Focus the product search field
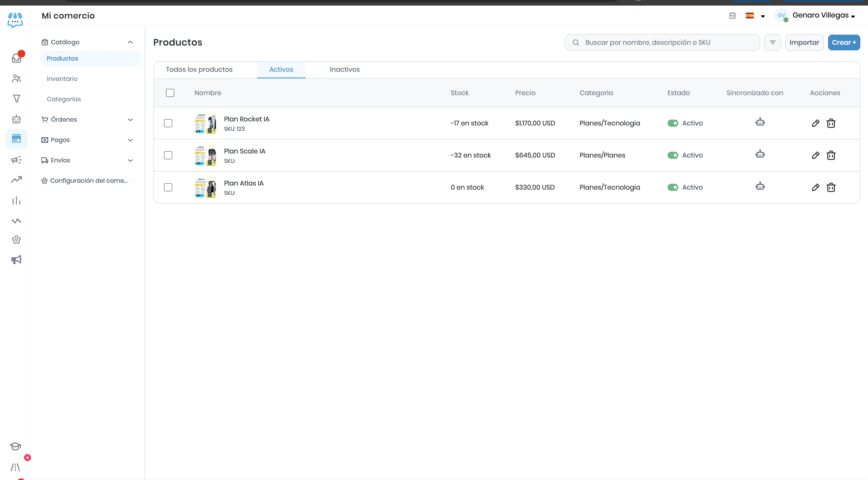Screen dimensions: 868x480 [x=662, y=43]
